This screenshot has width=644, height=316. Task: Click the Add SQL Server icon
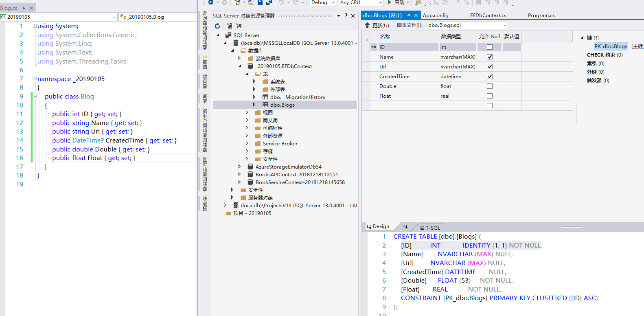coord(229,26)
